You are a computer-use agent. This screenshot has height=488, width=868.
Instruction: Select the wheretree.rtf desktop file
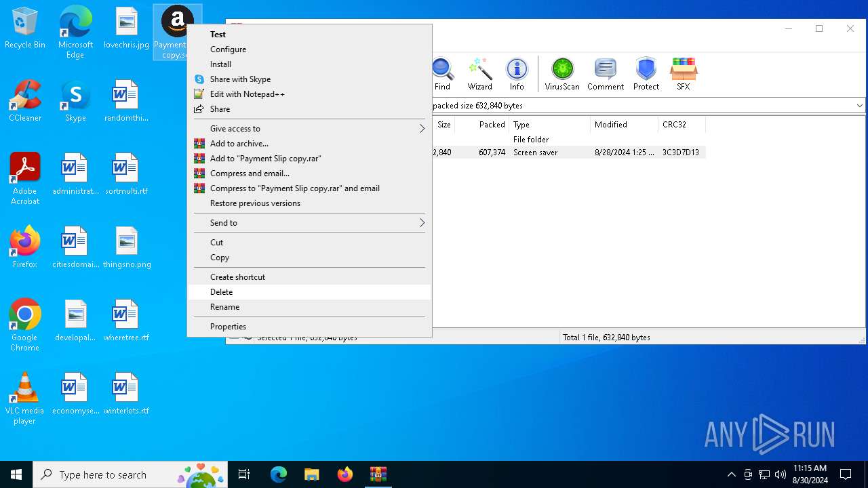[126, 321]
